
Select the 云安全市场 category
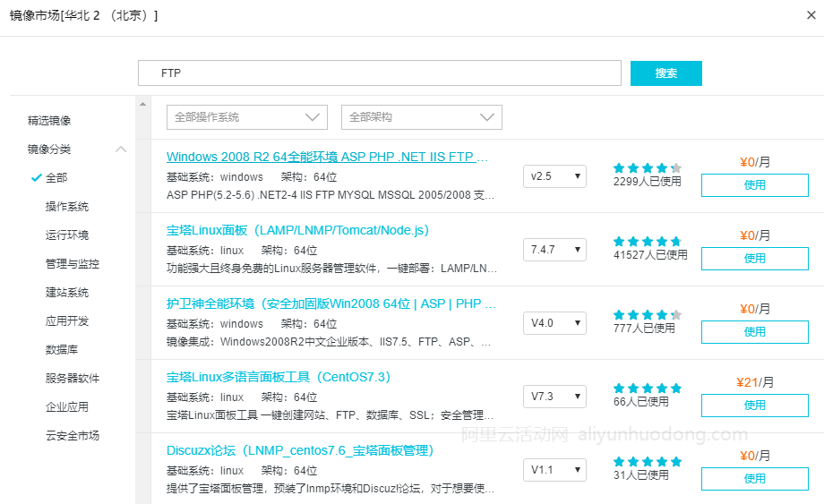[x=73, y=435]
